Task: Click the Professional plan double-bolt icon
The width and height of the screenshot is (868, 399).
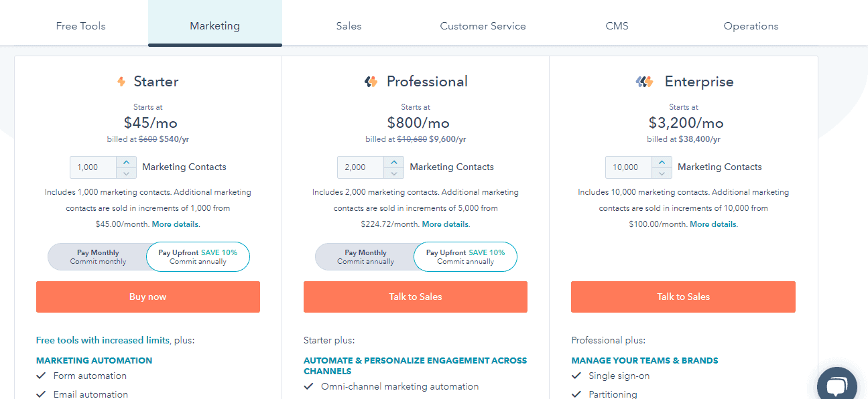Action: point(370,81)
